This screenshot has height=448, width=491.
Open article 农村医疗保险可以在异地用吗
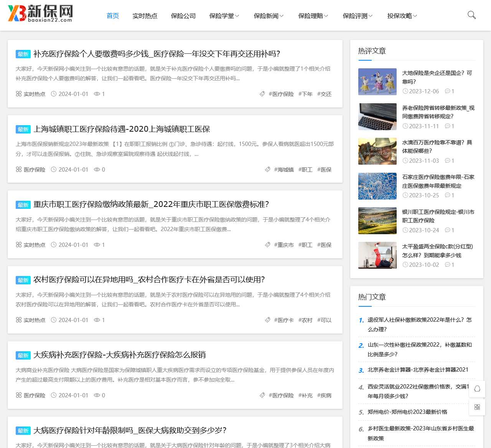(149, 279)
